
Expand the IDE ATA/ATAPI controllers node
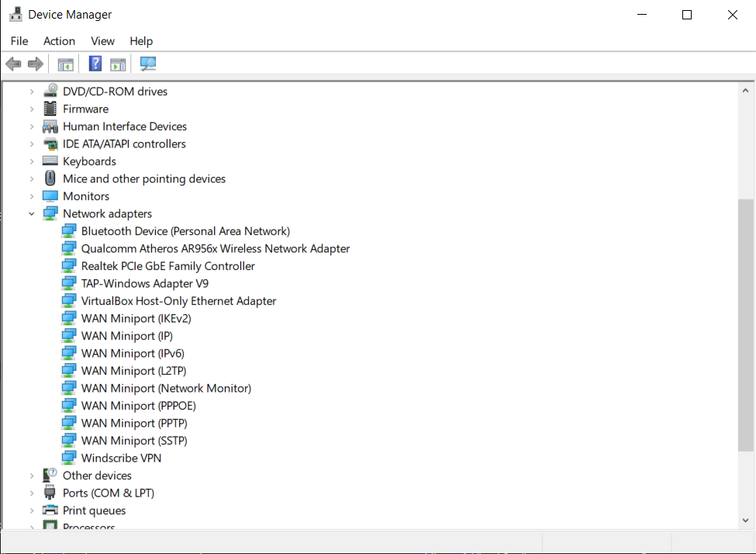coord(32,144)
